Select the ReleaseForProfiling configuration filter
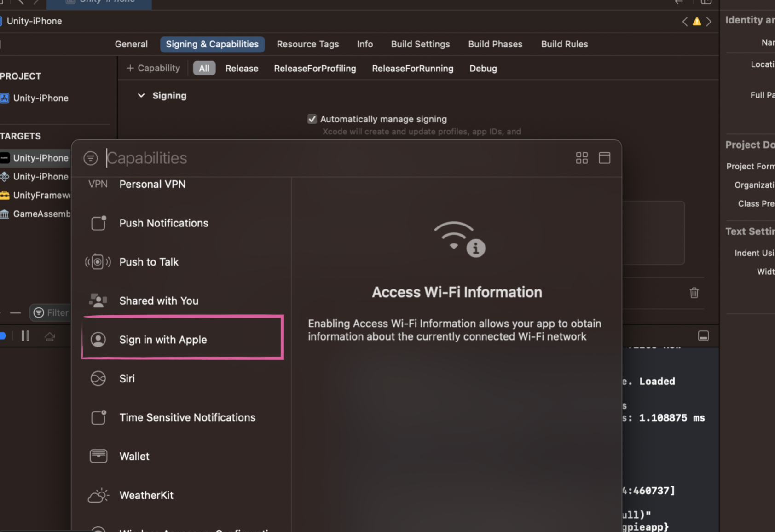 (315, 69)
